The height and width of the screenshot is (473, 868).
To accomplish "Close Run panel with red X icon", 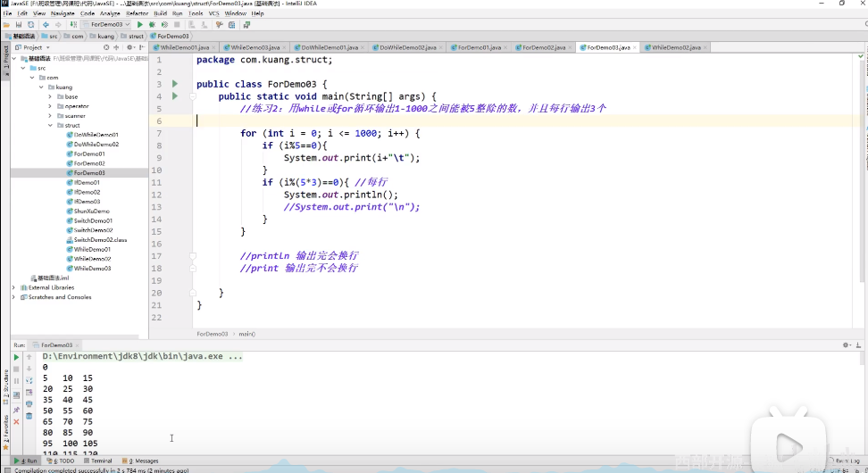I will tap(16, 421).
